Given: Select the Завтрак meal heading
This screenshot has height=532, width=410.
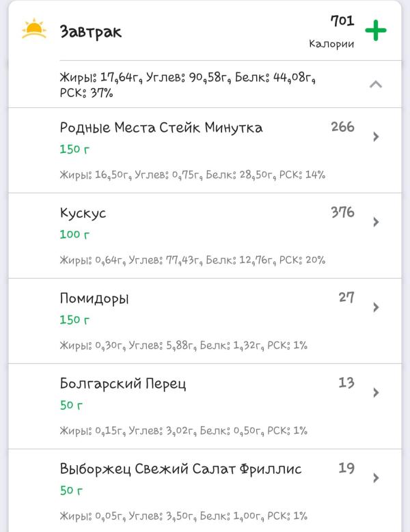Looking at the screenshot, I should [91, 32].
